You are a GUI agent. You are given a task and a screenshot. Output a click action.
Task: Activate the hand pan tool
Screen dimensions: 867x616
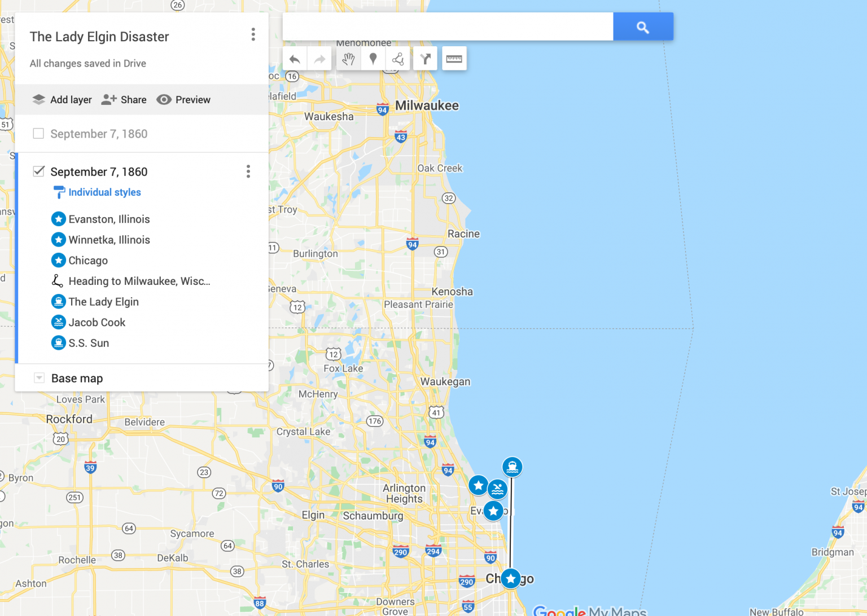(348, 58)
